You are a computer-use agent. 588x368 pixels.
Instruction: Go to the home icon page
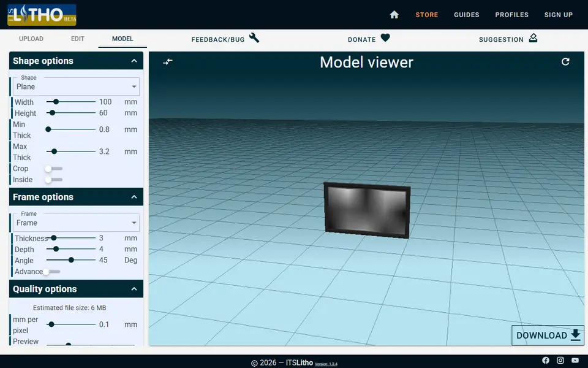394,15
